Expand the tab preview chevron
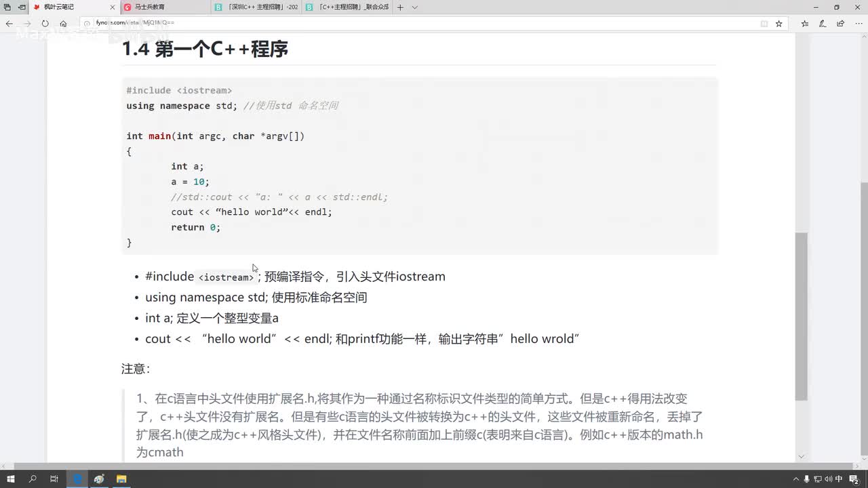The width and height of the screenshot is (868, 488). pyautogui.click(x=415, y=7)
